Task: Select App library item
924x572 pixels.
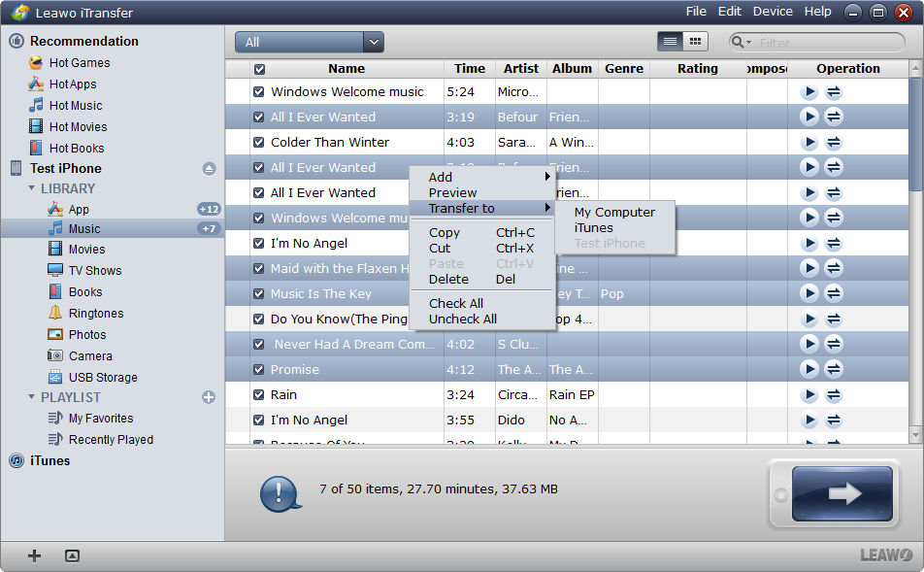Action: (79, 210)
